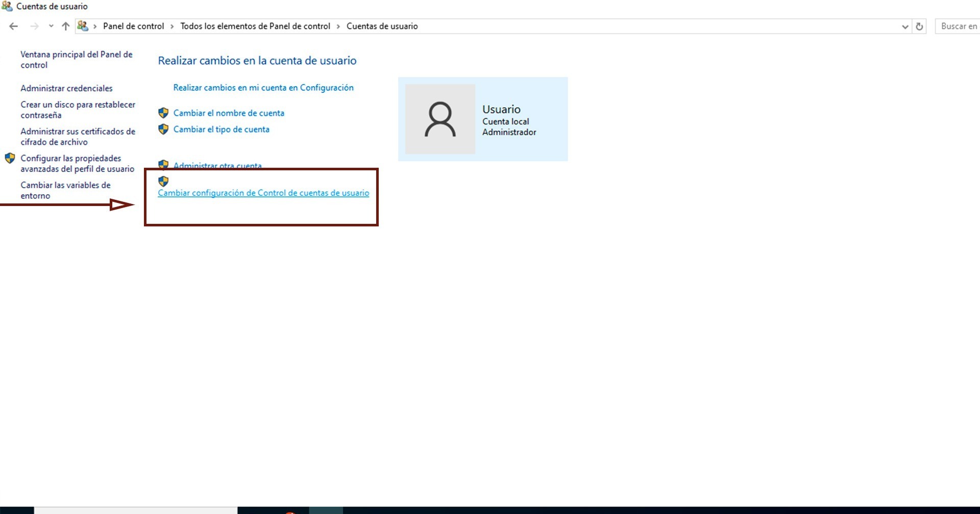Click the Back navigation arrow

click(14, 27)
